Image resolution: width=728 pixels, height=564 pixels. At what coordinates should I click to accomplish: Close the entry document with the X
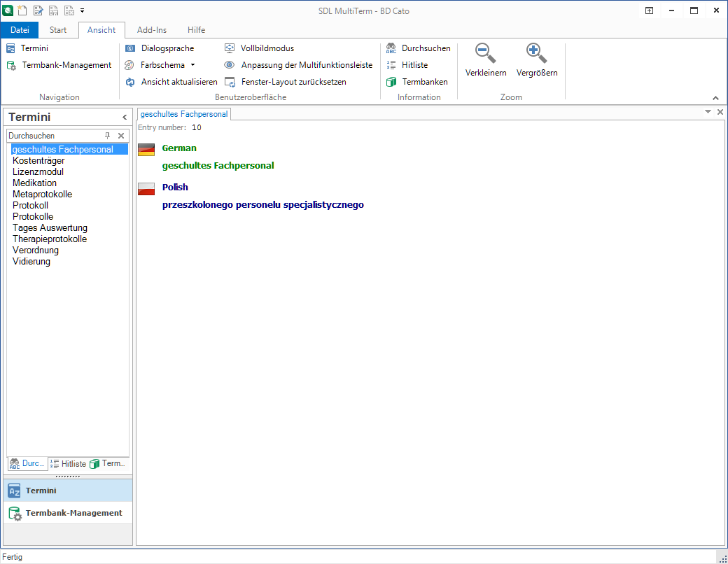tap(720, 112)
